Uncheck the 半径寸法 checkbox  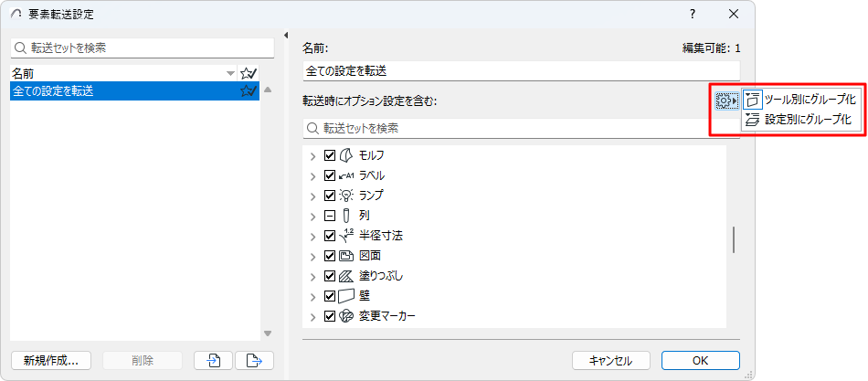pos(329,236)
